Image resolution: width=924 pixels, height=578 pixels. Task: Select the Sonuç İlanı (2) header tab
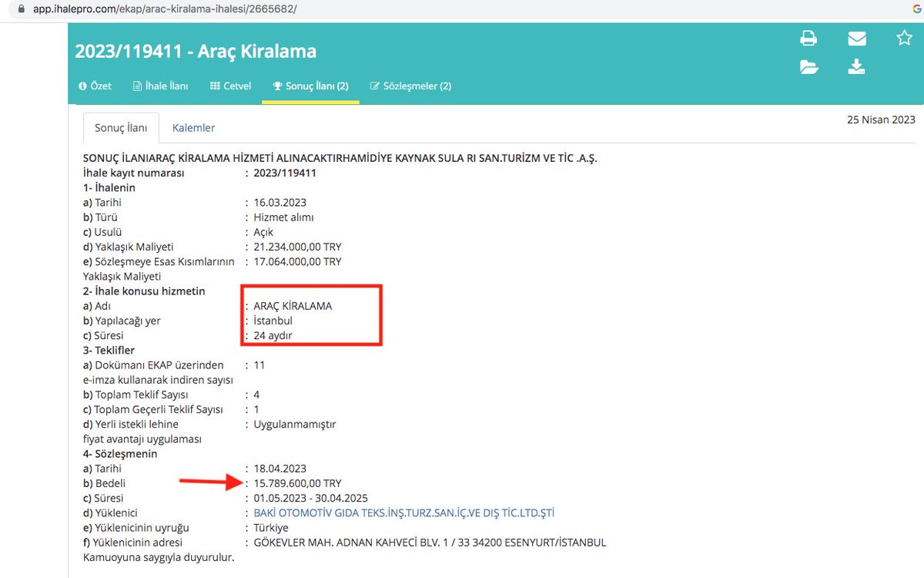(x=310, y=86)
